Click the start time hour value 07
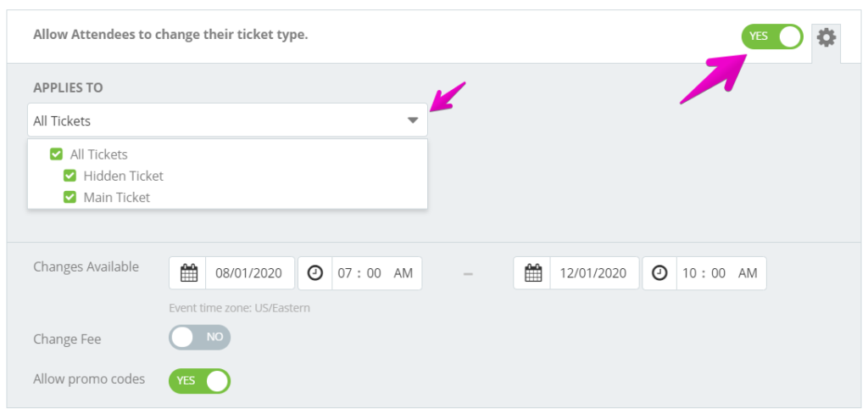Viewport: 868px width, 409px height. (x=346, y=273)
